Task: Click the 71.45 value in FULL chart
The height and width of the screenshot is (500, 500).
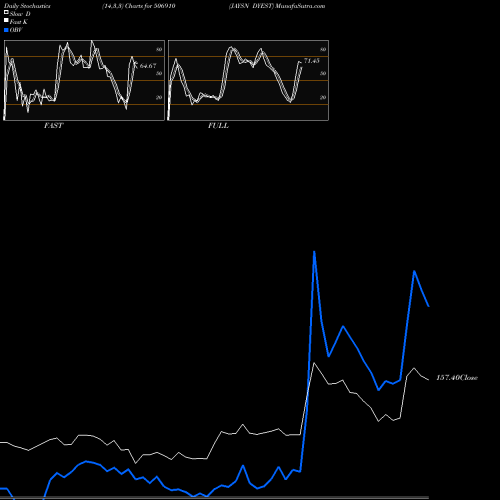Action: tap(312, 61)
